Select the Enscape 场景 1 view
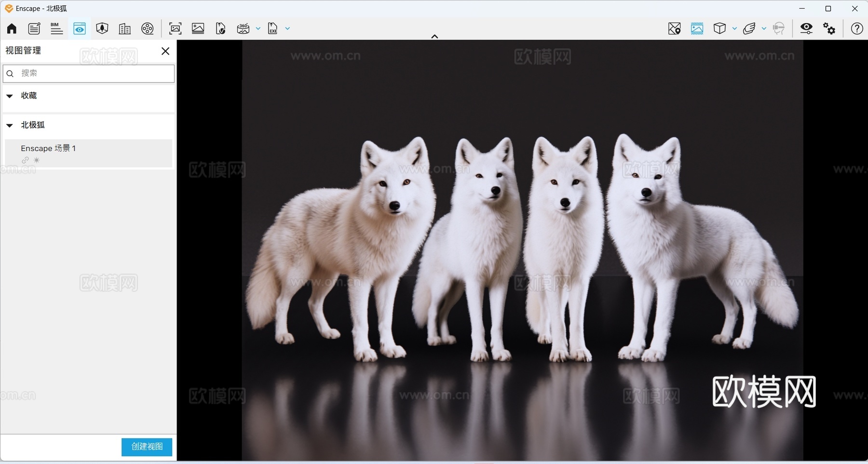Screen dimensions: 868x464 click(89, 153)
